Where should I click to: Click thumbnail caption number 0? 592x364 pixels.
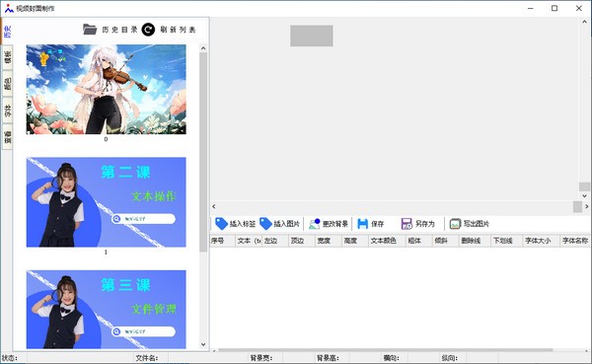107,139
